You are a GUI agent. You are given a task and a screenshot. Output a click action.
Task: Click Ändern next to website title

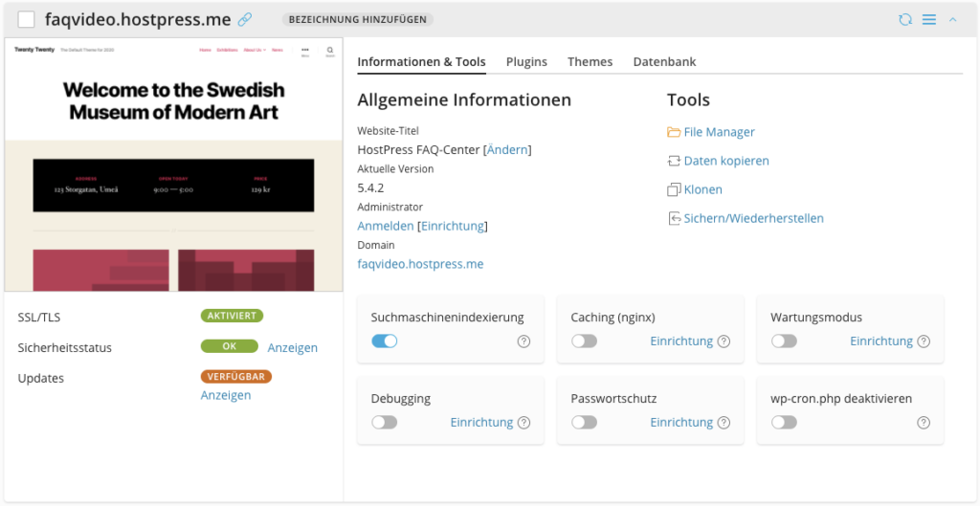point(507,150)
